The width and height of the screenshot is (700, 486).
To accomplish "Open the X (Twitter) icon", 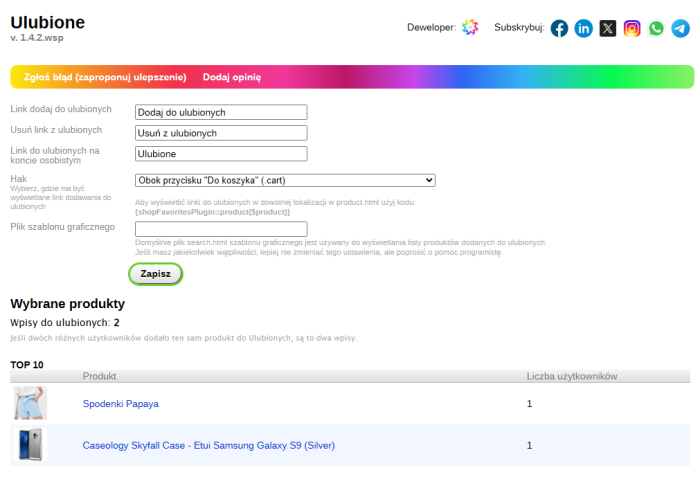I will (x=608, y=28).
